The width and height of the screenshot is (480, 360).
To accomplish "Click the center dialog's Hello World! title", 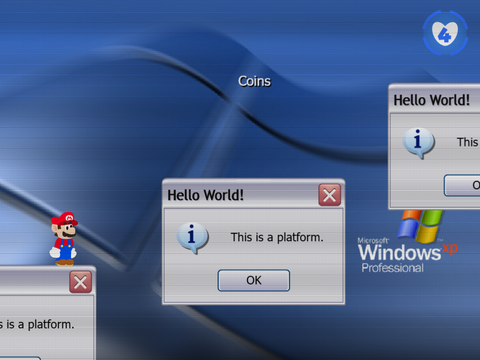I will pyautogui.click(x=205, y=195).
